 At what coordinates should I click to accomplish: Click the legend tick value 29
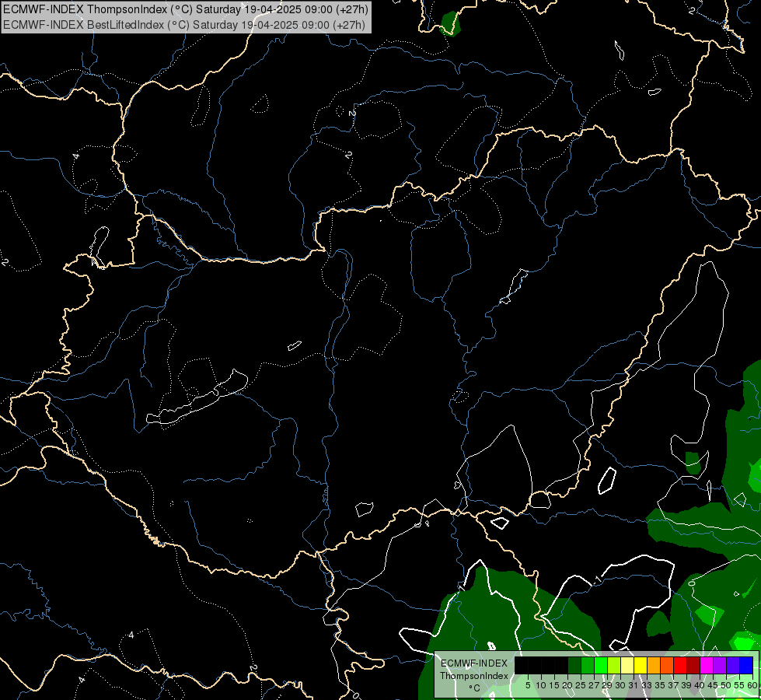(607, 685)
